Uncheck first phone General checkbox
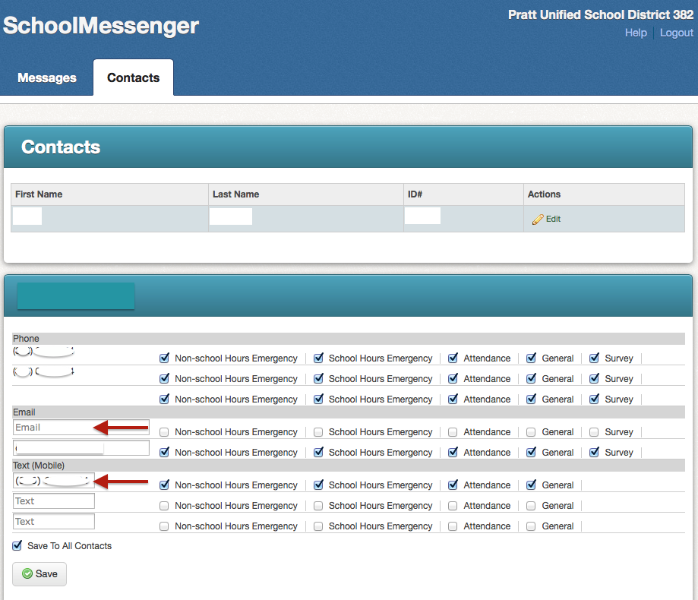Image resolution: width=698 pixels, height=600 pixels. pyautogui.click(x=531, y=358)
